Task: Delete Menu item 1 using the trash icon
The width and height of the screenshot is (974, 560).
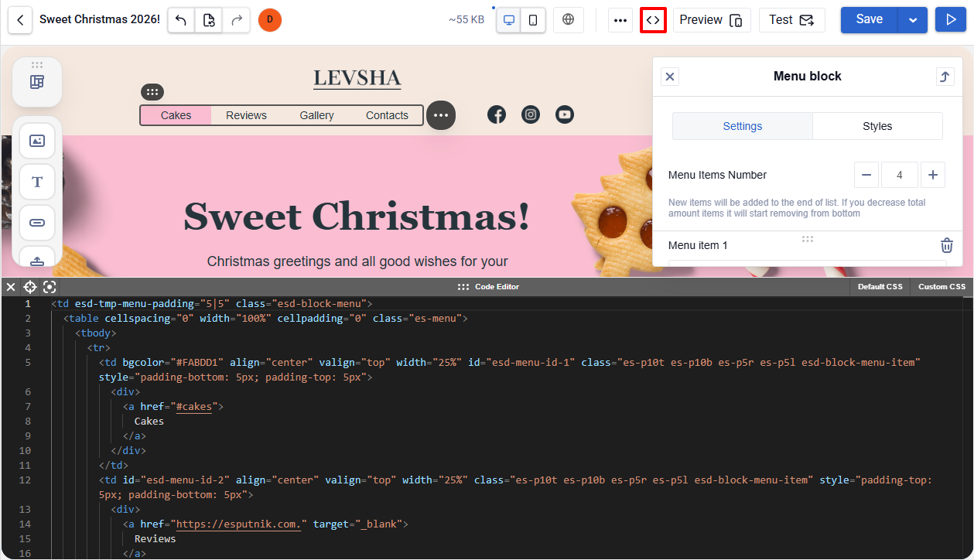Action: [x=946, y=245]
